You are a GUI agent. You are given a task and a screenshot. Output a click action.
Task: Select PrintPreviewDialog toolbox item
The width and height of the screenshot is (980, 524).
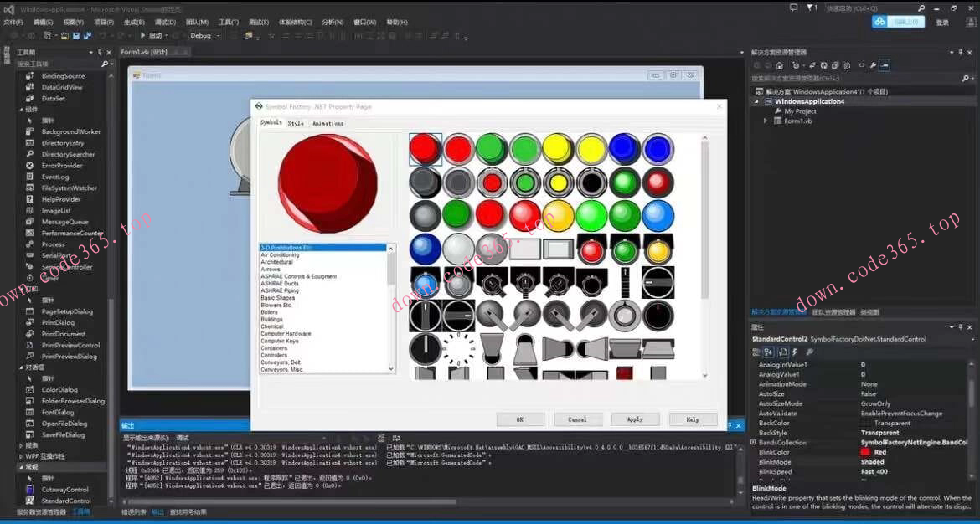(69, 356)
